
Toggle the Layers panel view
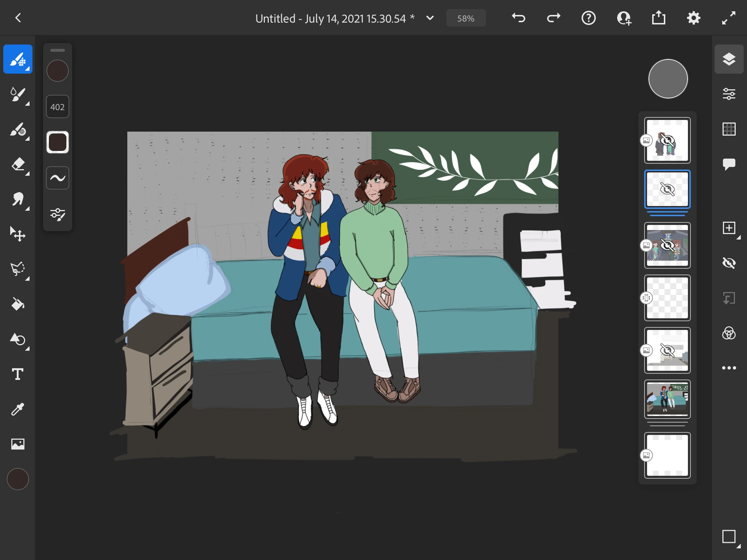729,59
